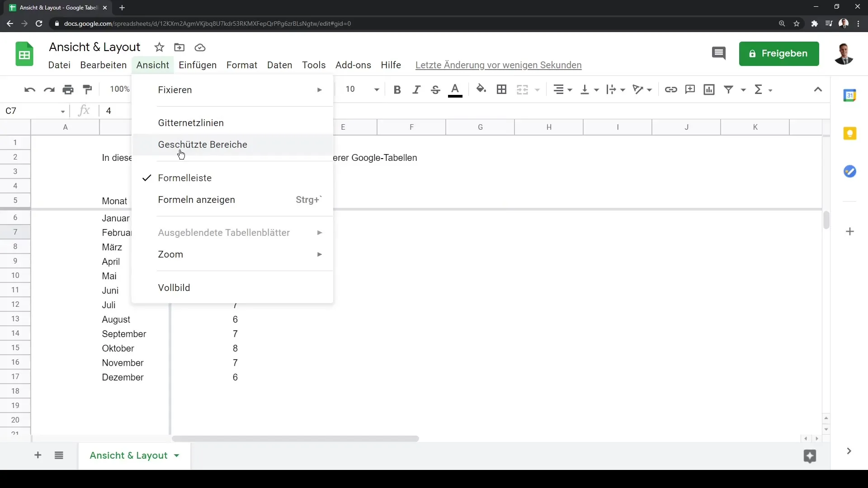This screenshot has width=868, height=488.
Task: Show side panel with bottom chevron
Action: [849, 451]
